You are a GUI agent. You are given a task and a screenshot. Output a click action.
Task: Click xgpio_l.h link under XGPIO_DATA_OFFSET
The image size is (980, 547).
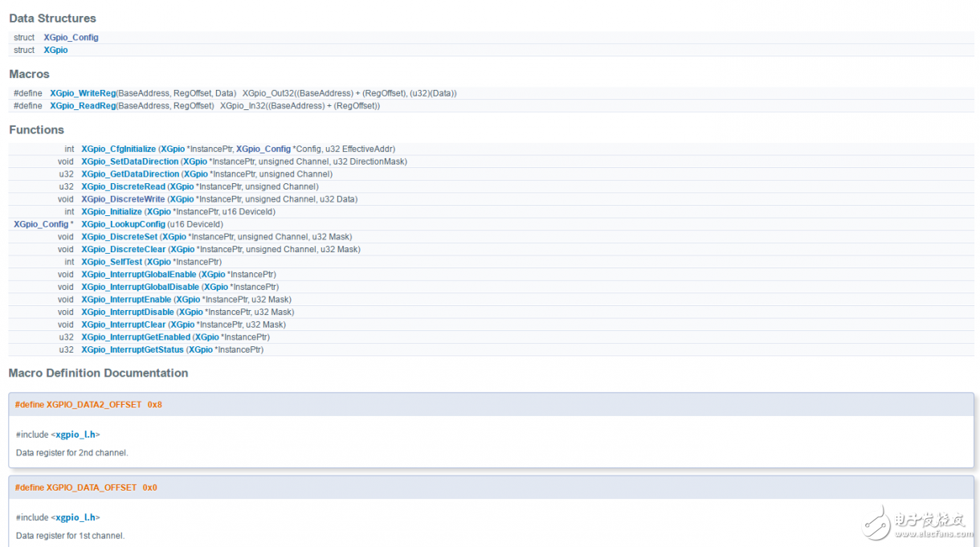76,517
